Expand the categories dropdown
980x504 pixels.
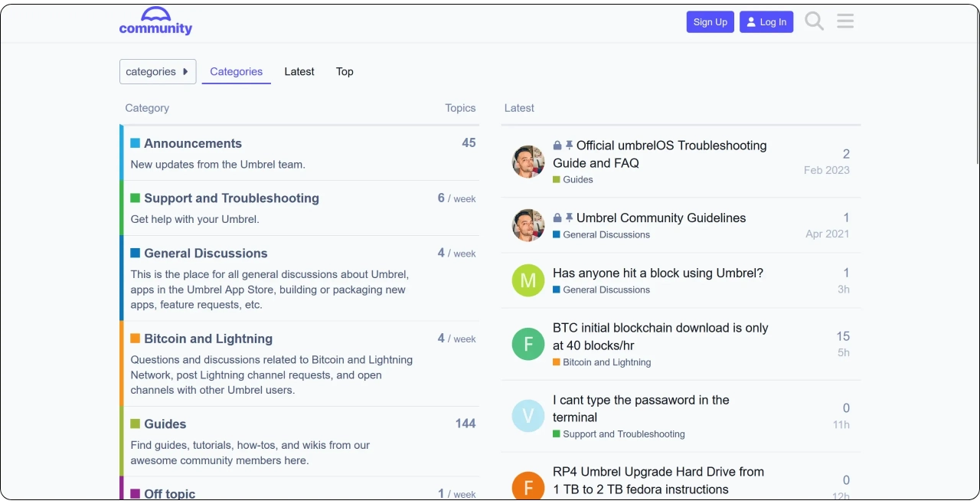pyautogui.click(x=158, y=71)
